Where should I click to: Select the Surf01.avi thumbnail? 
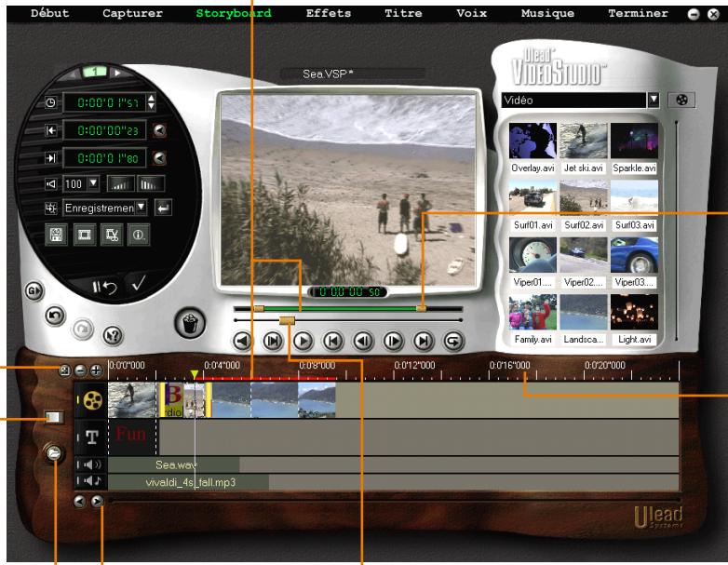pos(533,197)
